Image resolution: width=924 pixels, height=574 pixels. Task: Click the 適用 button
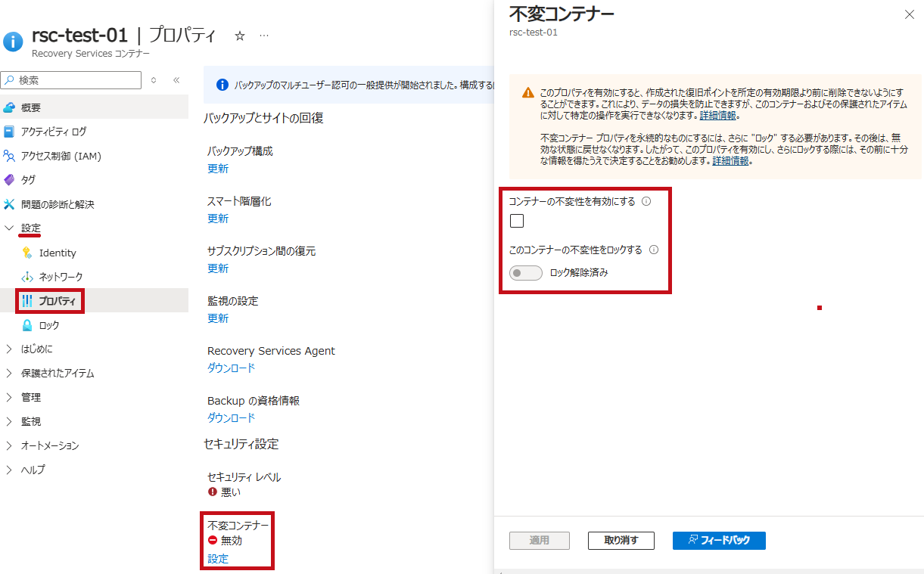539,541
